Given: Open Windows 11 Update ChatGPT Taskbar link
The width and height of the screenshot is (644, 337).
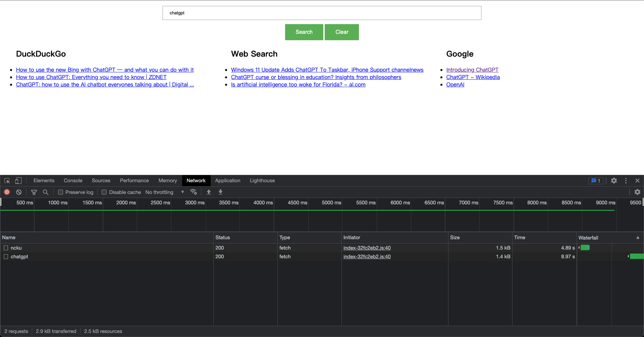Looking at the screenshot, I should (x=327, y=70).
